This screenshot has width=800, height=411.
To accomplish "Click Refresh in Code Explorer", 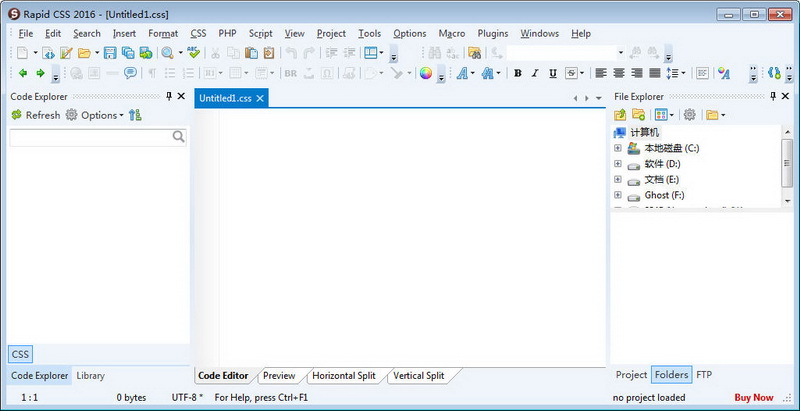I will point(36,115).
